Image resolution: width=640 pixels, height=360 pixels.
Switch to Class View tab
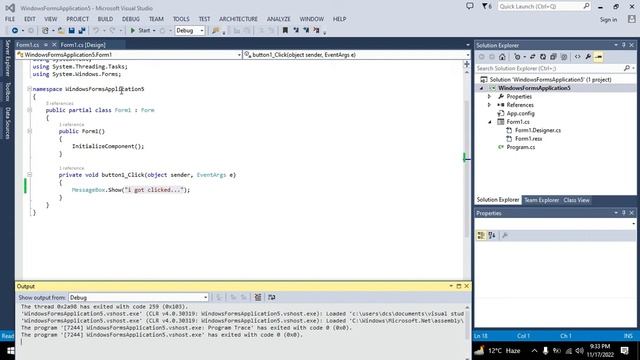pos(576,200)
